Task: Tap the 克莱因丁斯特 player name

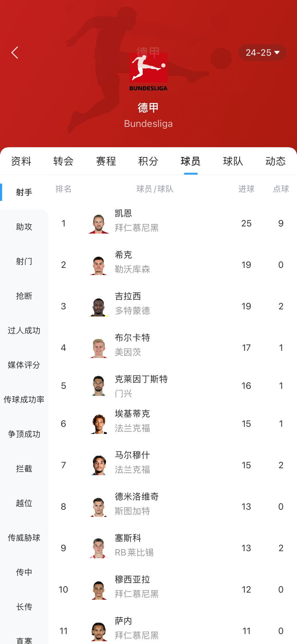Action: coord(141,379)
